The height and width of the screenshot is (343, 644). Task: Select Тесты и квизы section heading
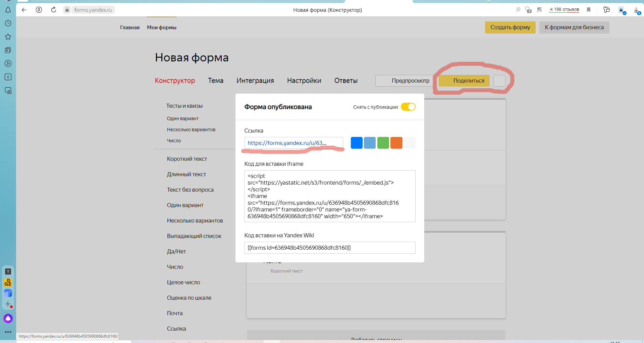click(184, 106)
